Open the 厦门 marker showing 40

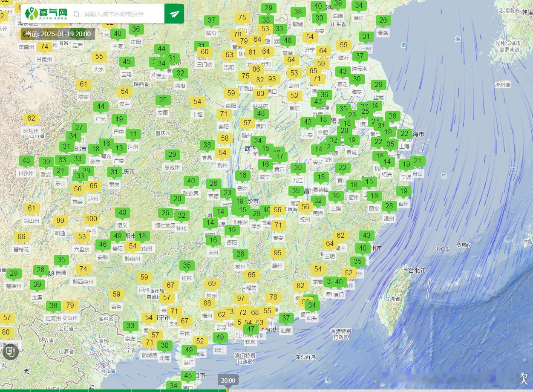(x=339, y=282)
